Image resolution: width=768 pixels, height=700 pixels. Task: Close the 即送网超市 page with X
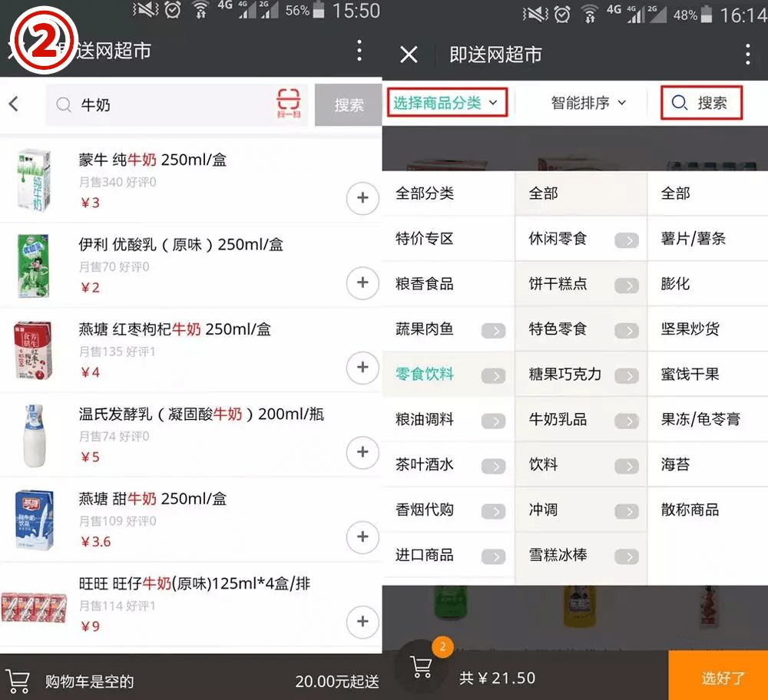point(409,54)
